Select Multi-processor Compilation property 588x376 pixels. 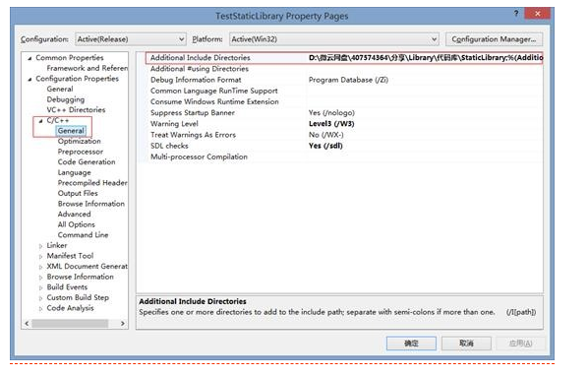tap(199, 157)
